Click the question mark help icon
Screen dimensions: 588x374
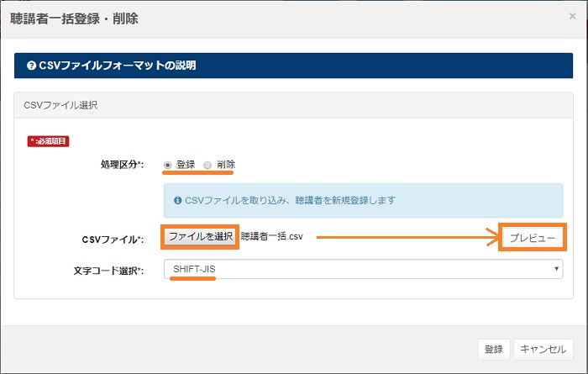31,66
